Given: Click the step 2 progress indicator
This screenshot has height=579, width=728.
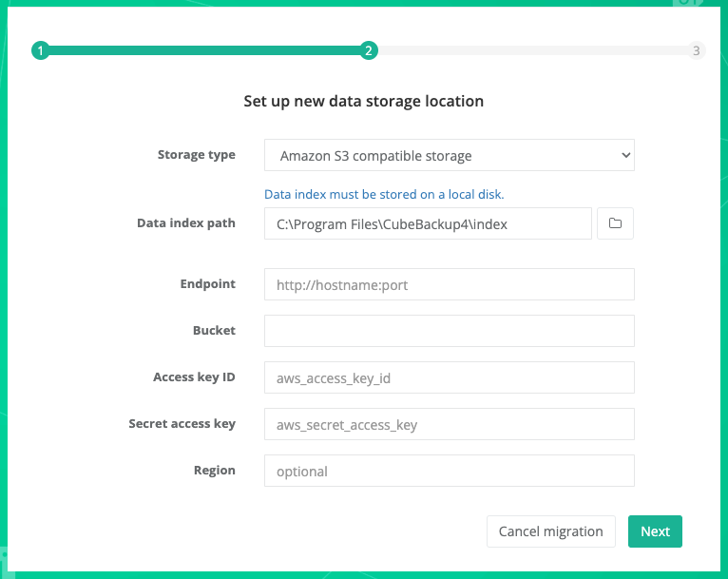Looking at the screenshot, I should click(x=369, y=51).
